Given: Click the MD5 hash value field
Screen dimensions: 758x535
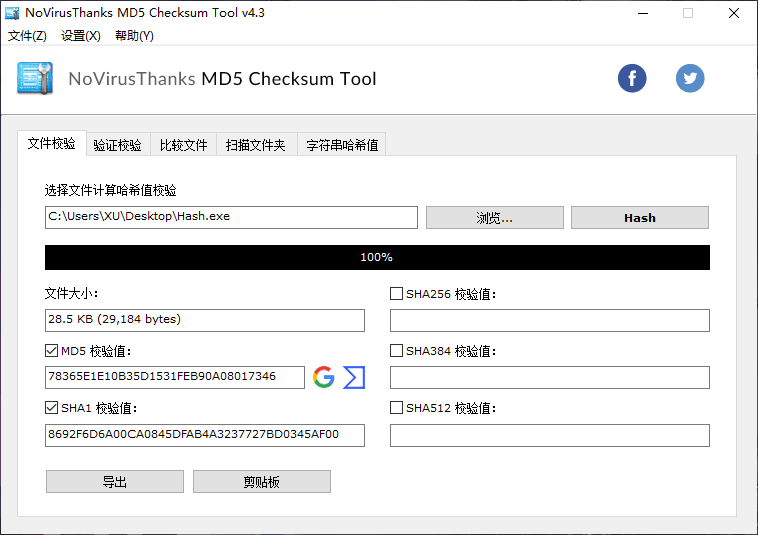Looking at the screenshot, I should point(175,377).
